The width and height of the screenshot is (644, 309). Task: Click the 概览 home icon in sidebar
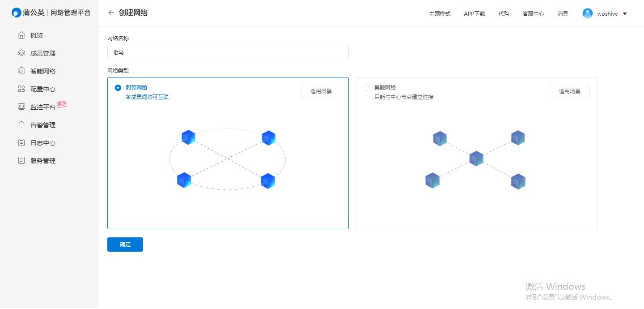click(21, 35)
